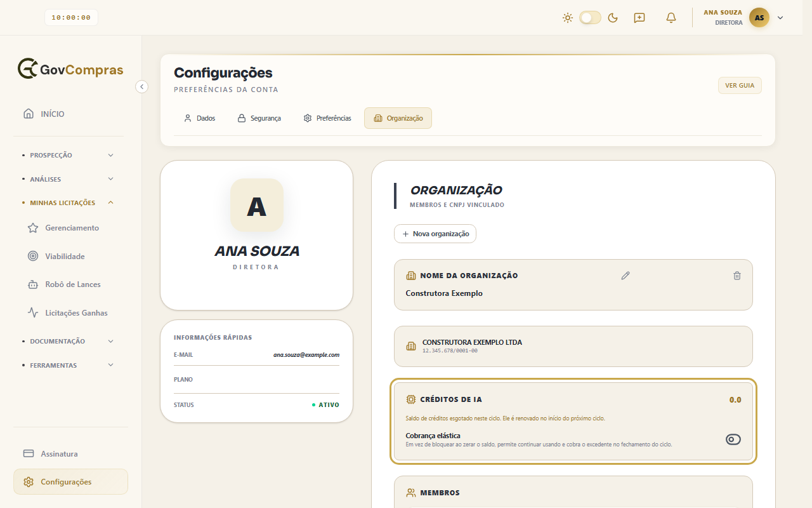Select the Organização tab
Image resolution: width=812 pixels, height=508 pixels.
coord(398,118)
